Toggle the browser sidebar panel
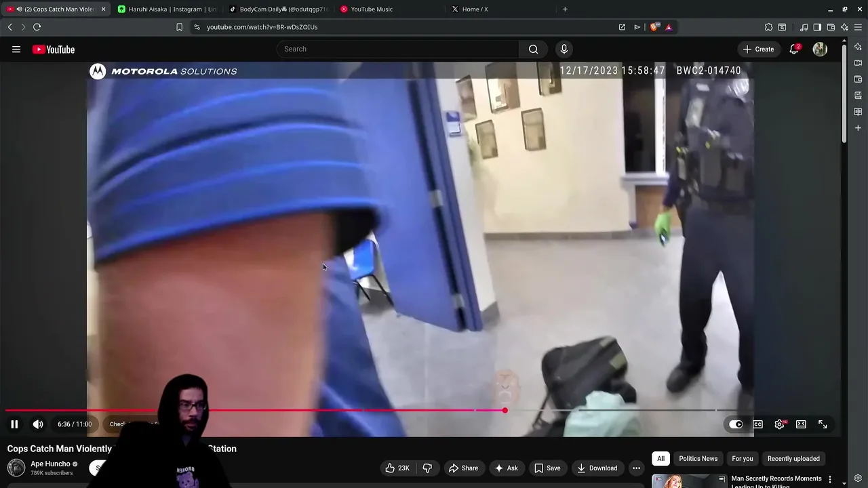Image resolution: width=868 pixels, height=488 pixels. click(817, 27)
